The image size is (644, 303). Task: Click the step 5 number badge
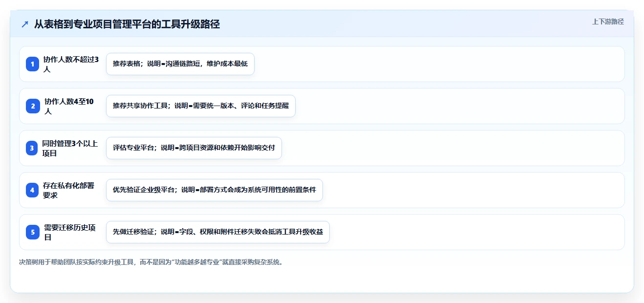[32, 232]
